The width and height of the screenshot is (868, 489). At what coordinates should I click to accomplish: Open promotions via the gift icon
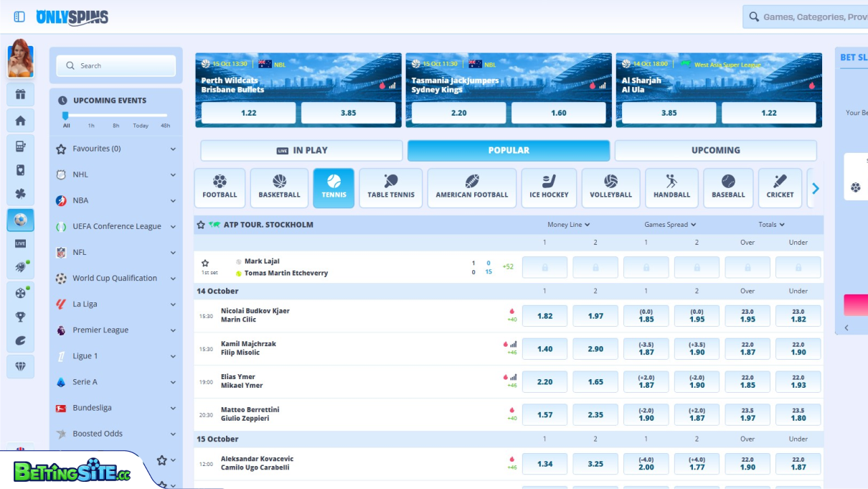point(20,94)
